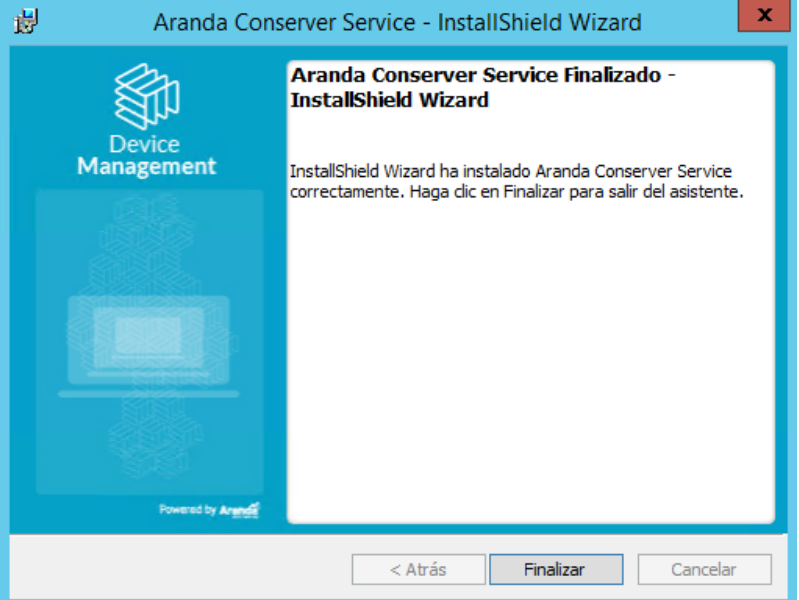
Task: Click the faded cube graphic below the laptop
Action: [153, 438]
